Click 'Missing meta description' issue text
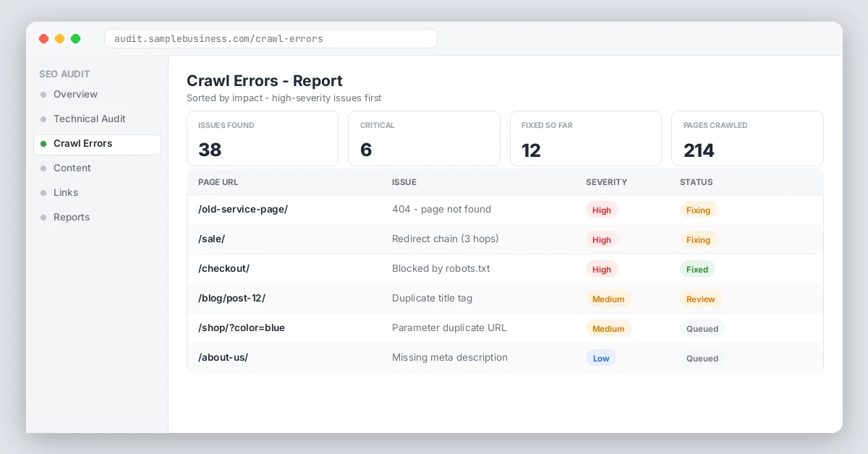This screenshot has width=868, height=454. pos(450,357)
